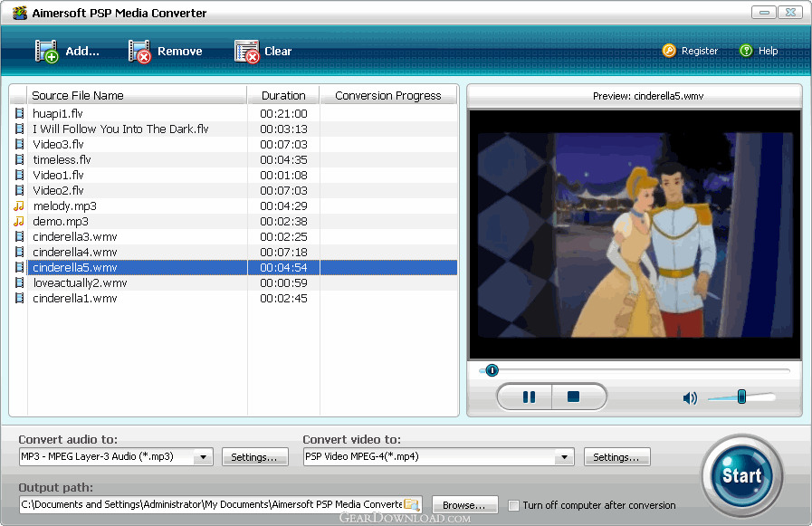Click film icon beside cinderella4.wmv
The width and height of the screenshot is (812, 526).
tap(19, 252)
